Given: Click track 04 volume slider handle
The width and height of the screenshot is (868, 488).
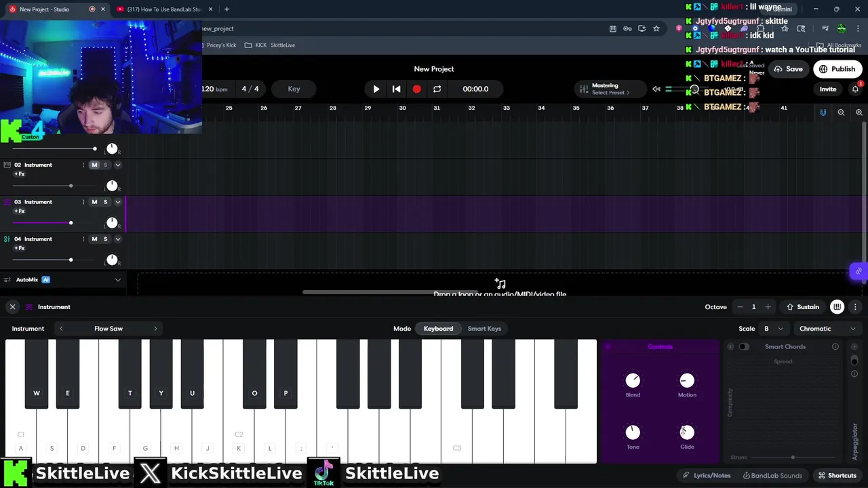Looking at the screenshot, I should [71, 260].
